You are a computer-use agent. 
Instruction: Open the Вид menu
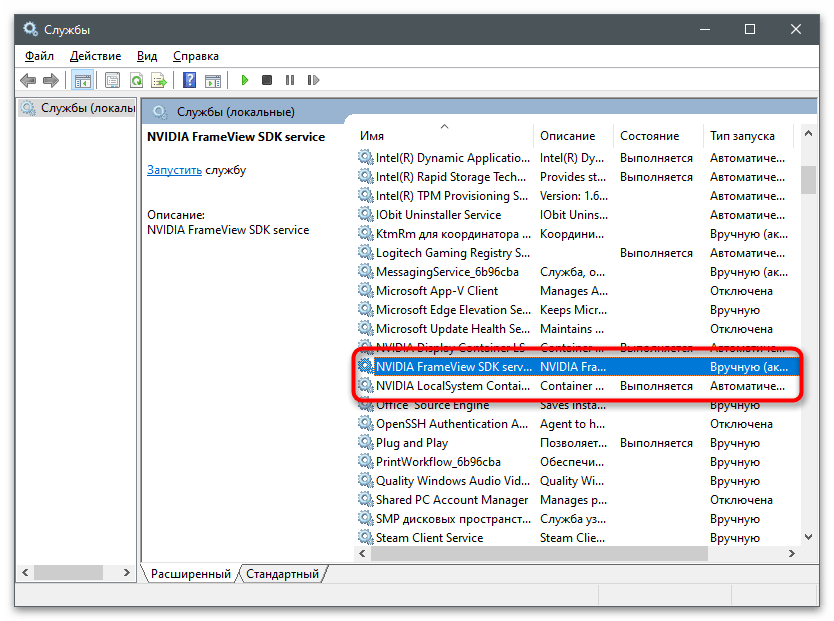tap(147, 56)
